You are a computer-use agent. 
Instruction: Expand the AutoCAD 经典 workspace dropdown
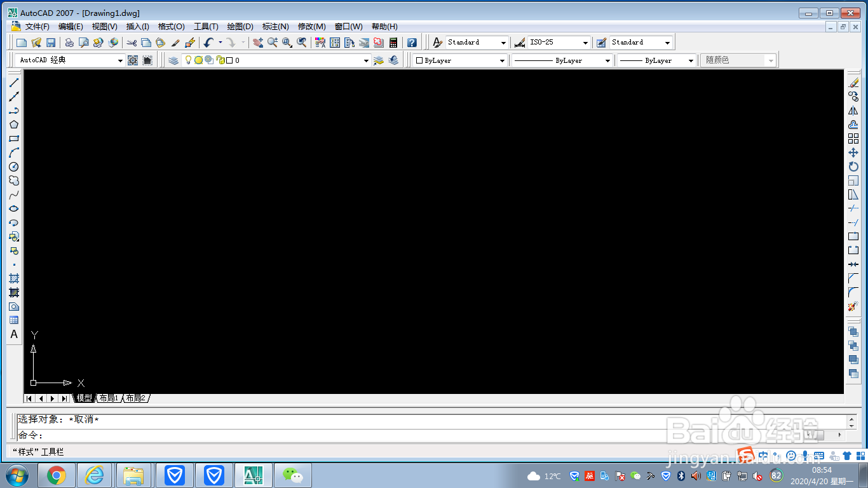120,60
